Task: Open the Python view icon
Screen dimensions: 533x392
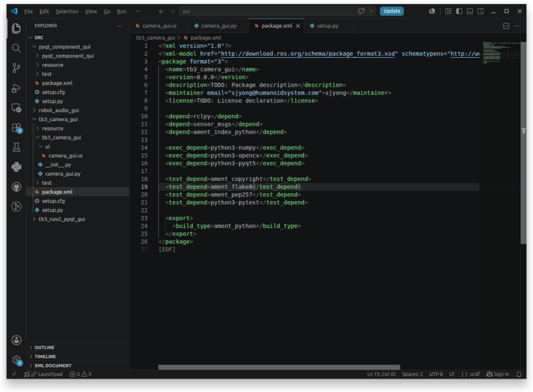Action: 16,167
